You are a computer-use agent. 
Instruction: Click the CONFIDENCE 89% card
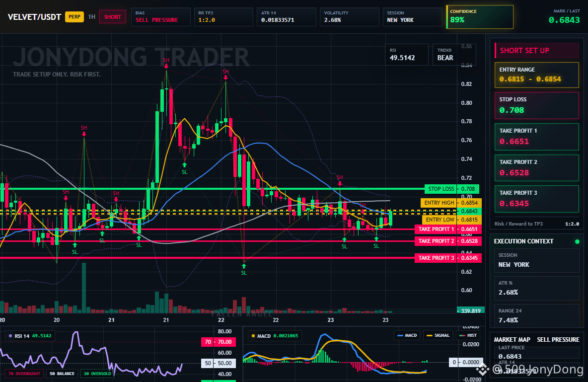click(480, 17)
